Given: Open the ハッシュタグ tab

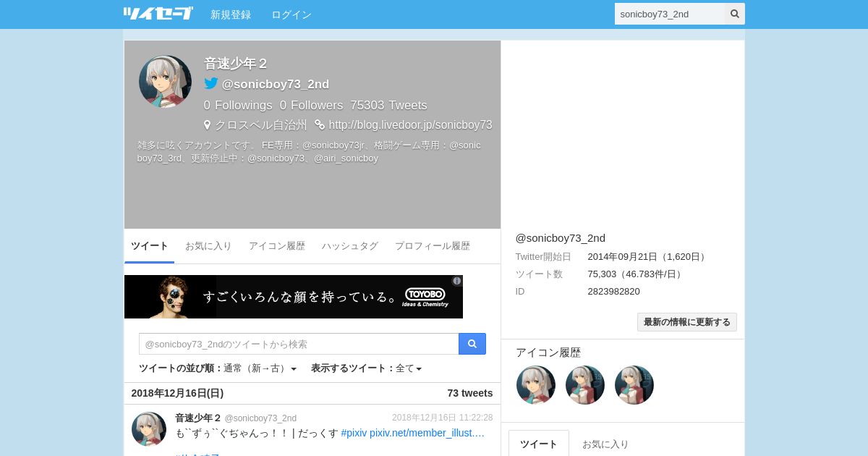Looking at the screenshot, I should pyautogui.click(x=350, y=246).
